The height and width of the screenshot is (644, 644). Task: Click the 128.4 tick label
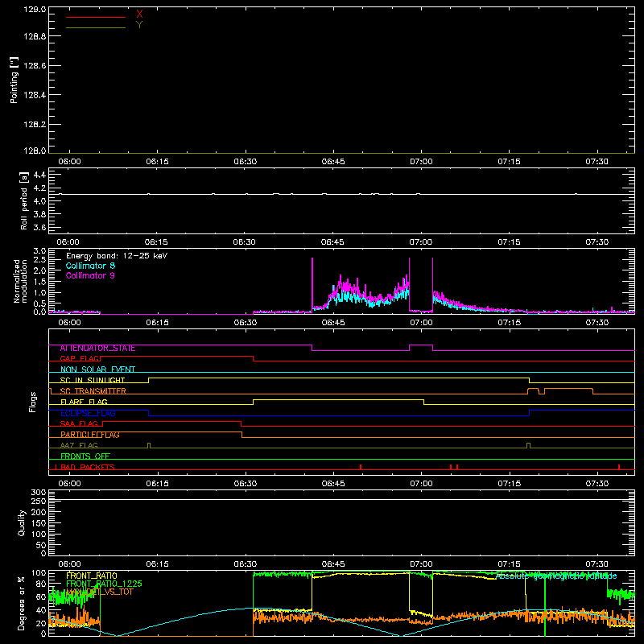35,95
